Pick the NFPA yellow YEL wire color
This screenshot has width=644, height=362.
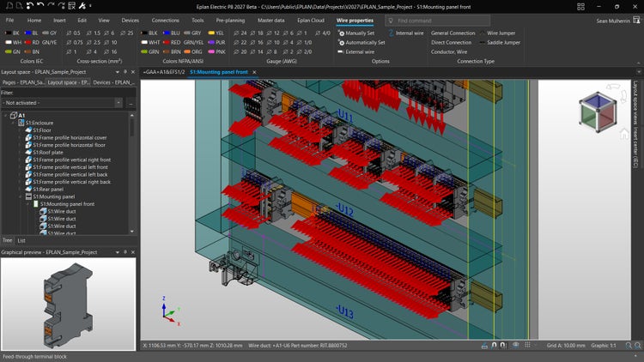216,33
